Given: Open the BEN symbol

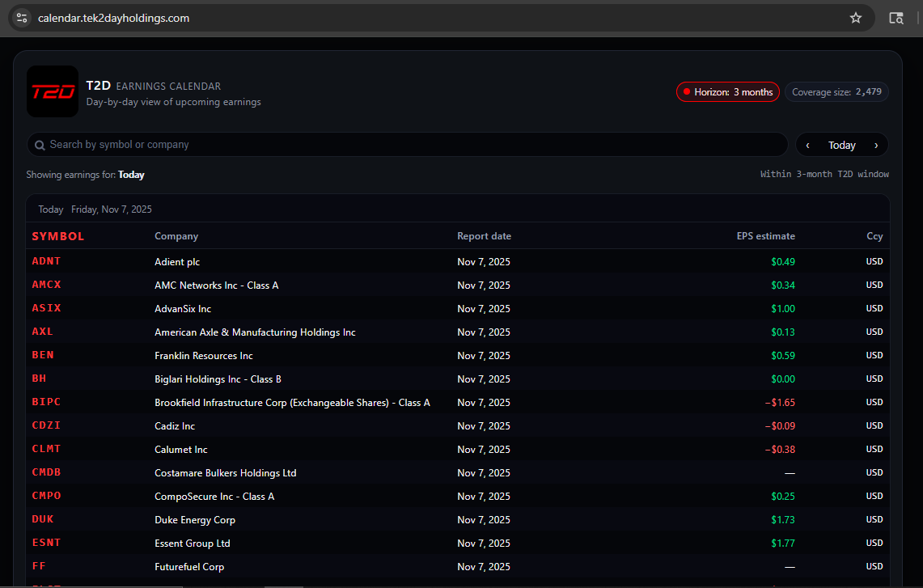Looking at the screenshot, I should (x=43, y=356).
